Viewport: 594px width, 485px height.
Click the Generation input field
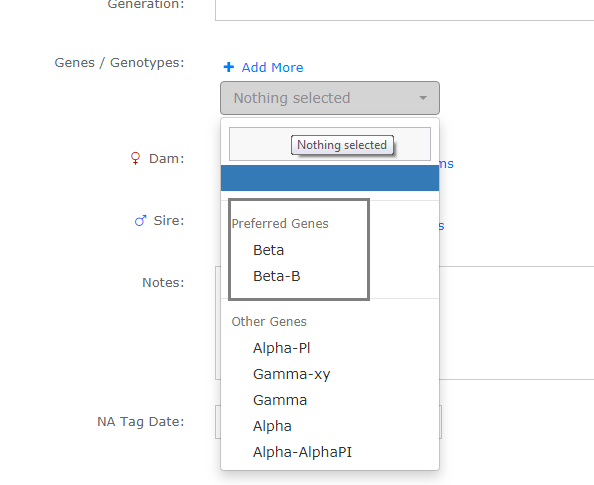tap(405, 10)
